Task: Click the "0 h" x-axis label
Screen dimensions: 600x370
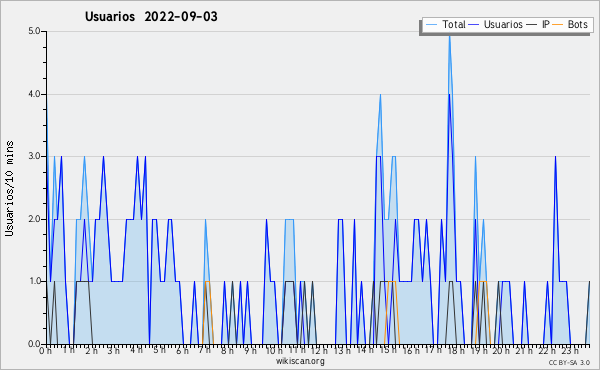Action: pos(45,351)
